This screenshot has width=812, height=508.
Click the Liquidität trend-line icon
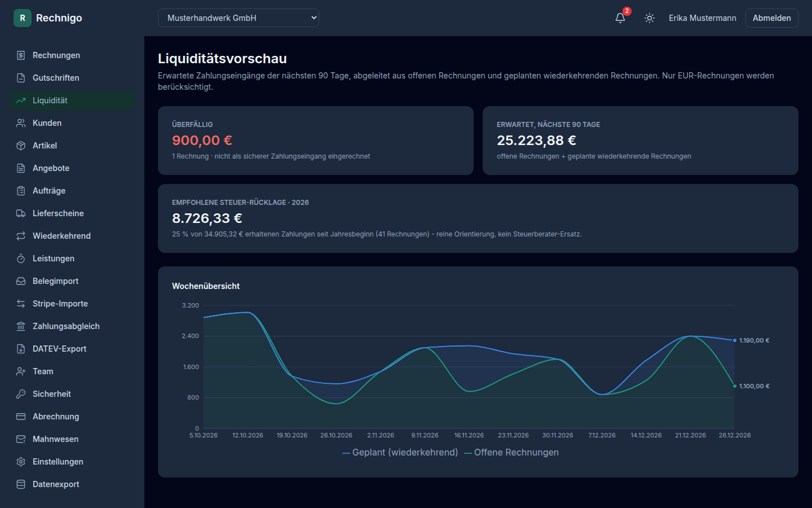pyautogui.click(x=21, y=100)
